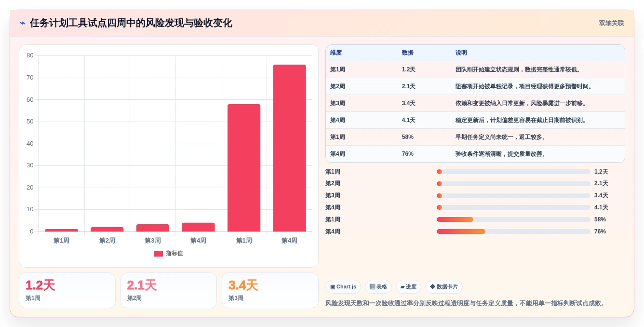Image resolution: width=644 pixels, height=327 pixels.
Task: Click the 说明 column header
Action: [461, 53]
